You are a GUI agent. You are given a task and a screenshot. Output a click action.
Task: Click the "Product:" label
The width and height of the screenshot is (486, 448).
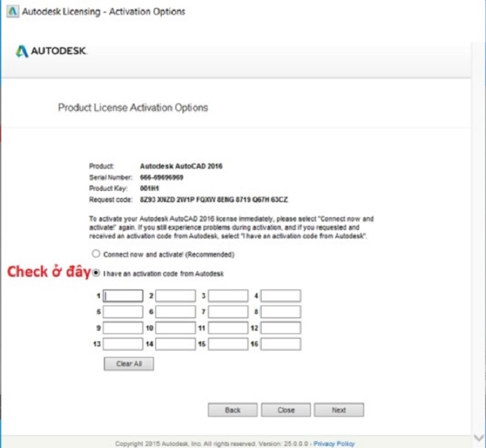tap(101, 166)
